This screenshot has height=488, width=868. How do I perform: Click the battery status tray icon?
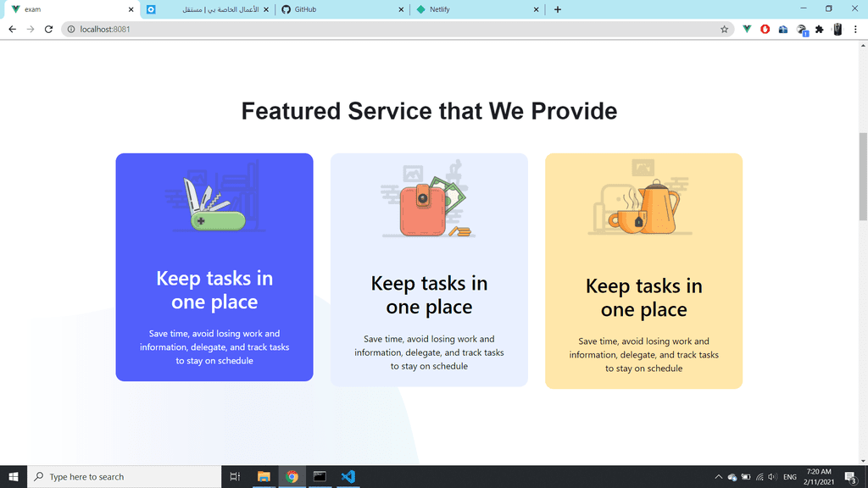pyautogui.click(x=746, y=477)
